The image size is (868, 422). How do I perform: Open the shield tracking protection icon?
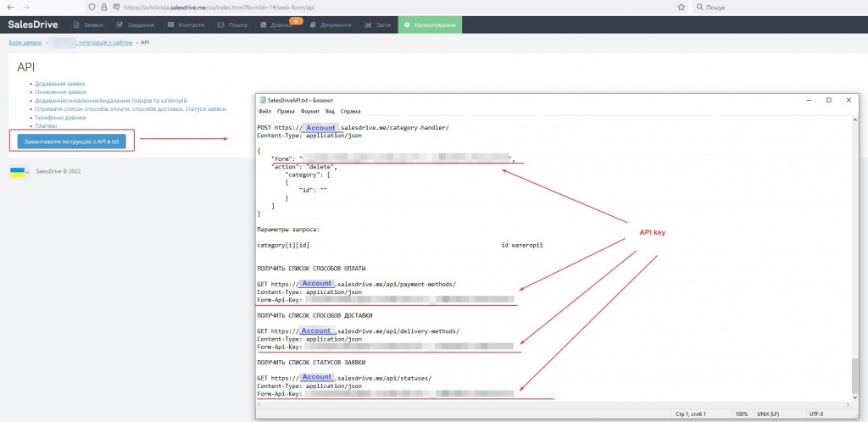[x=92, y=8]
